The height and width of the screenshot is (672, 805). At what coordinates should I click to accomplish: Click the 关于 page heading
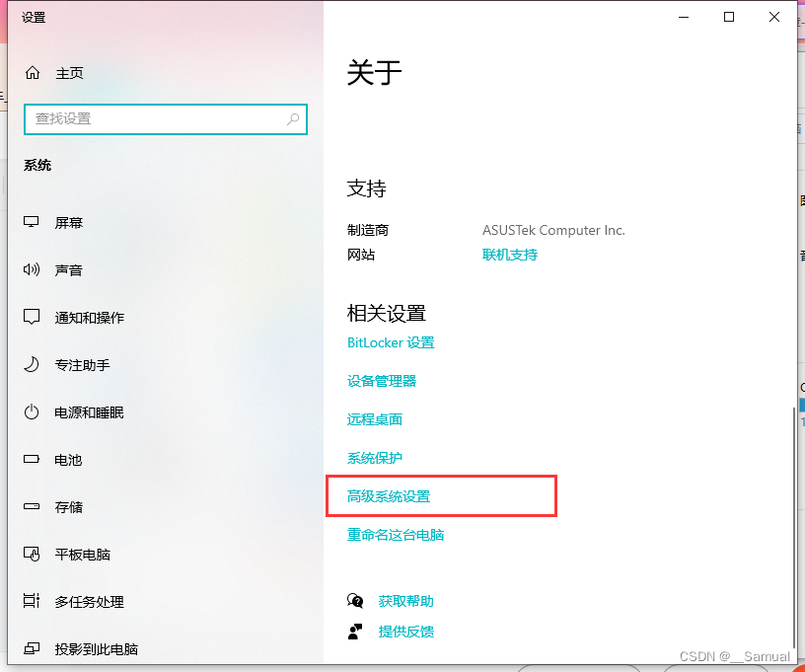(374, 72)
